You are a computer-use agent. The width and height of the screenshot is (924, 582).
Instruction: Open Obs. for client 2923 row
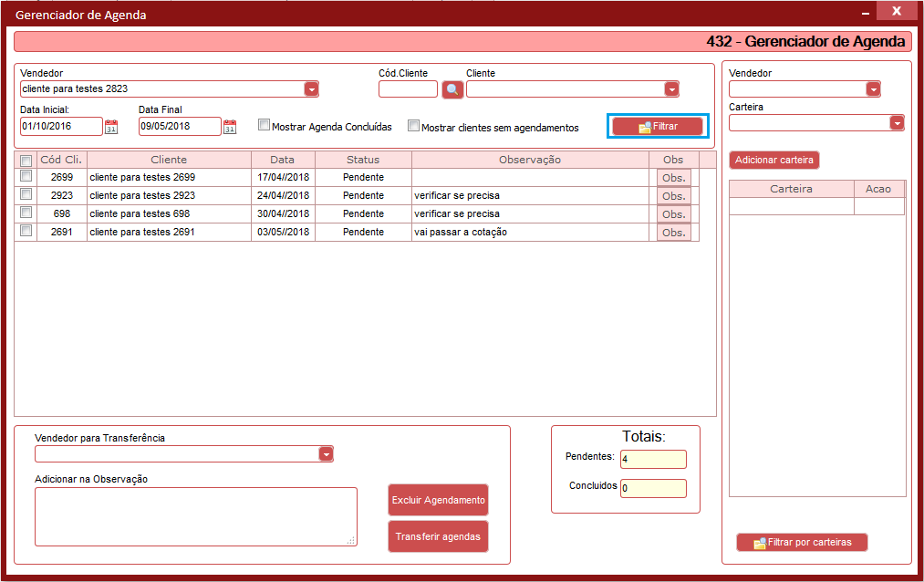click(673, 196)
